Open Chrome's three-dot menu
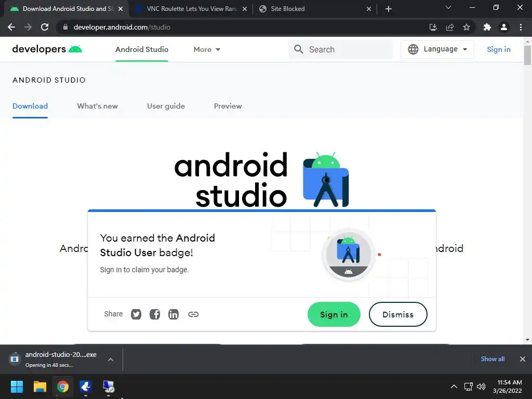 tap(521, 27)
